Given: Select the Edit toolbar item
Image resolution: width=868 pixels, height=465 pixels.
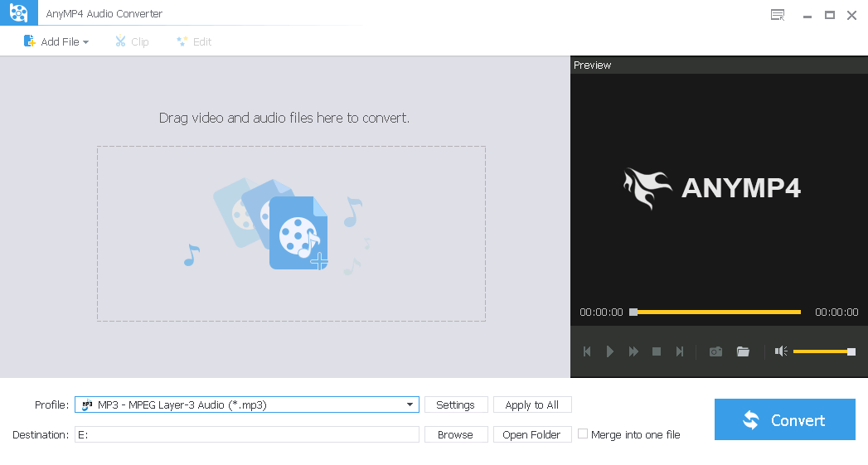Looking at the screenshot, I should pyautogui.click(x=194, y=41).
